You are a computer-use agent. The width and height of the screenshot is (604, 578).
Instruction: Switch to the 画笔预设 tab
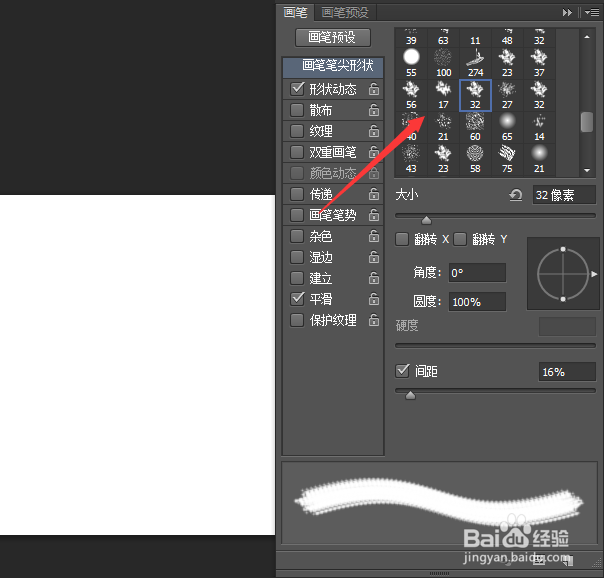(345, 12)
